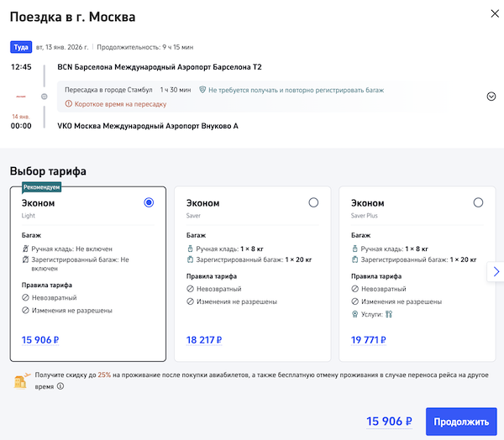Click checked baggage icon in Saver fare
Image resolution: width=504 pixels, height=440 pixels.
[x=189, y=260]
